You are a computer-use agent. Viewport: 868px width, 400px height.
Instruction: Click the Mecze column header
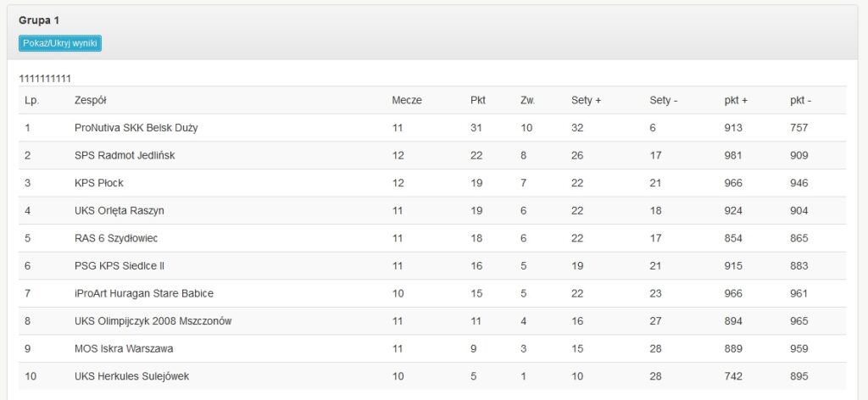coord(407,100)
